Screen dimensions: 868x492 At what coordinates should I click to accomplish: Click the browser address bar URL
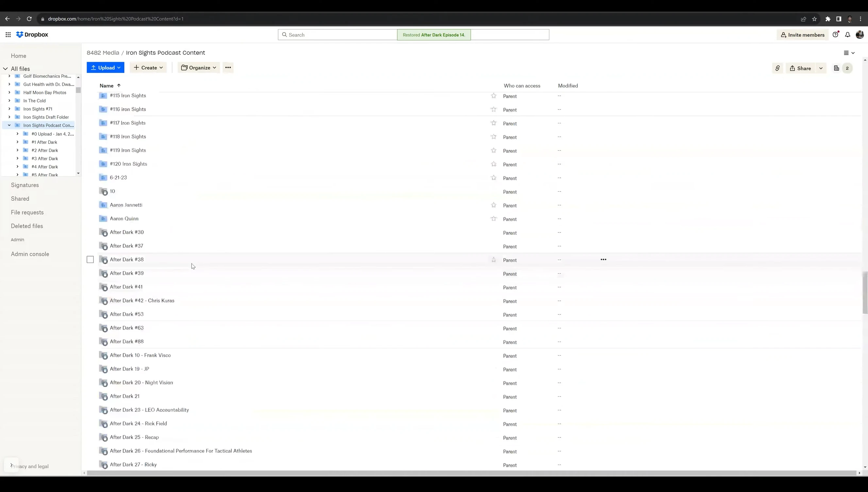(116, 19)
